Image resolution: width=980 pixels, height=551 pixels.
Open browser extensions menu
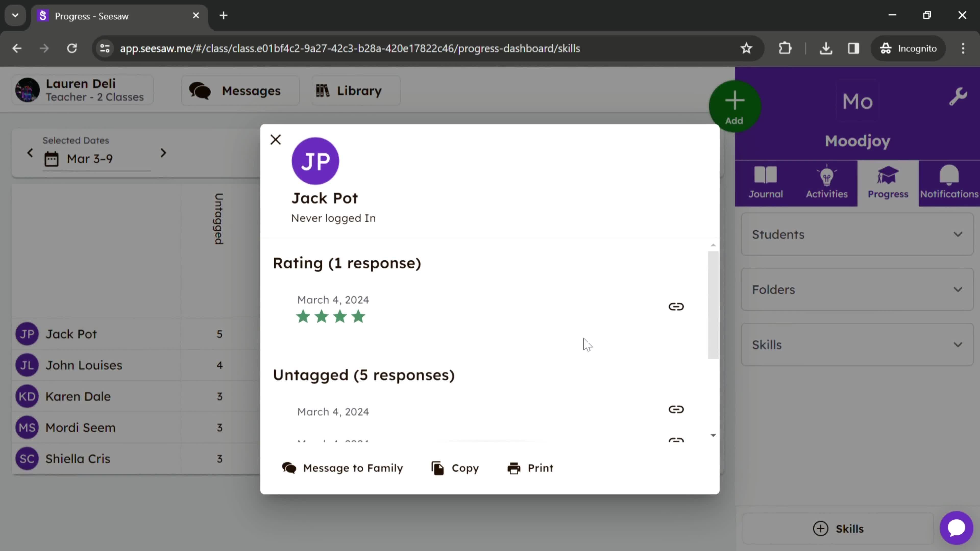[785, 48]
